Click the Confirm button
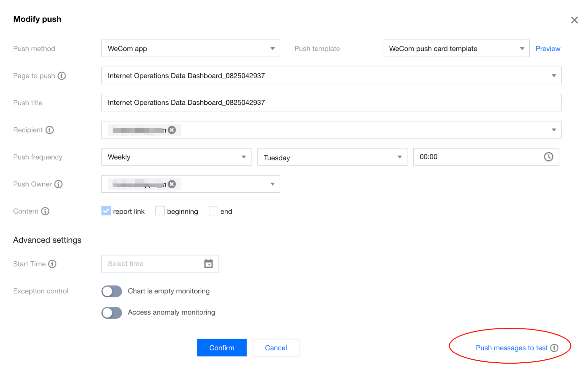Image resolution: width=588 pixels, height=368 pixels. pos(222,348)
